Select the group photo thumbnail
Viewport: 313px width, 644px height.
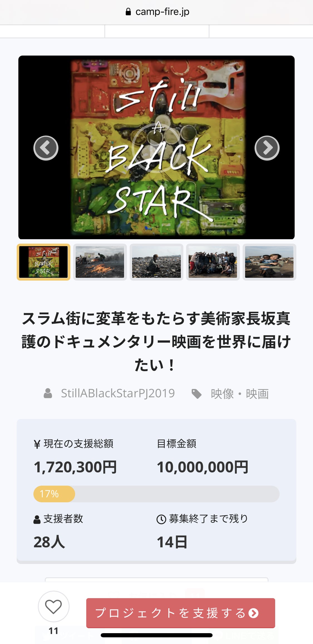click(213, 262)
